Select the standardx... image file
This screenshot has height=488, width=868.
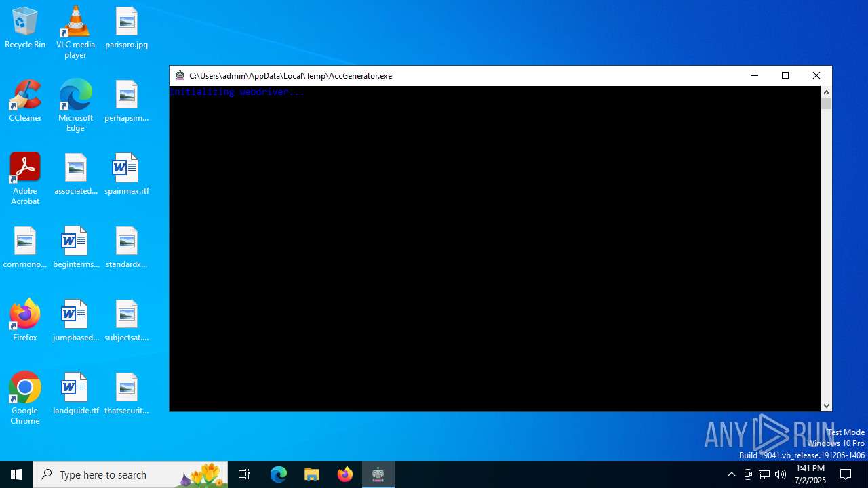(126, 247)
